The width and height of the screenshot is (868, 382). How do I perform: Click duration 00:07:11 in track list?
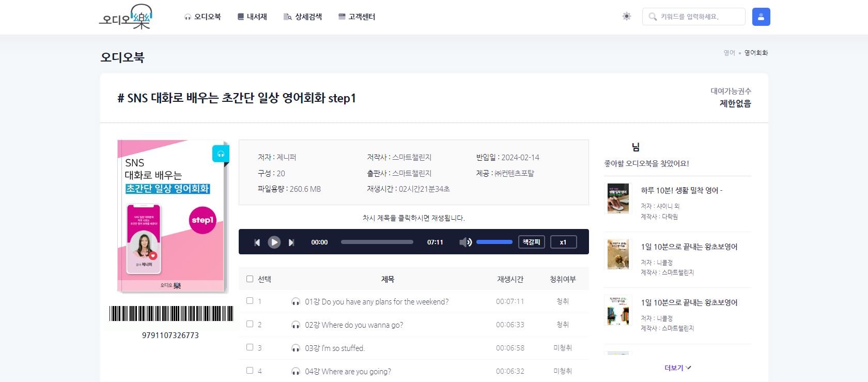click(x=510, y=301)
